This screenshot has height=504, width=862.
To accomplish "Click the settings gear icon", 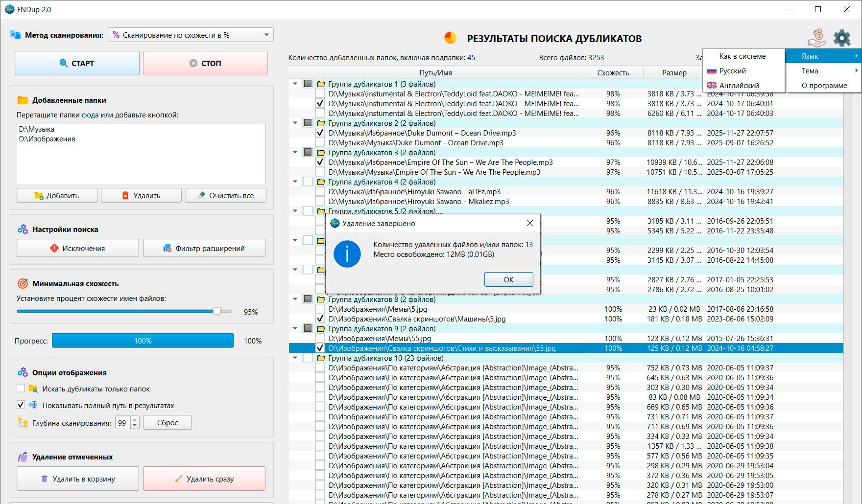I will [x=842, y=38].
